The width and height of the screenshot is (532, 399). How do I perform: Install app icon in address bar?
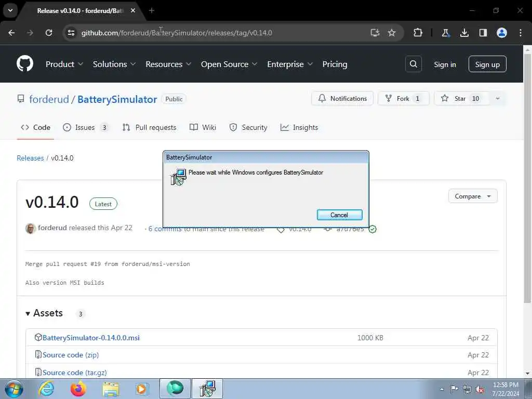(x=375, y=33)
